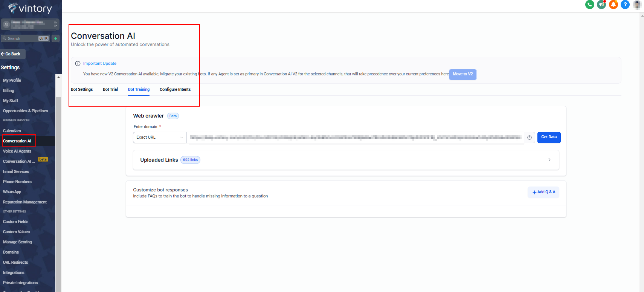Open URL Redirects settings
Screen dimensions: 644x292
tap(15, 262)
